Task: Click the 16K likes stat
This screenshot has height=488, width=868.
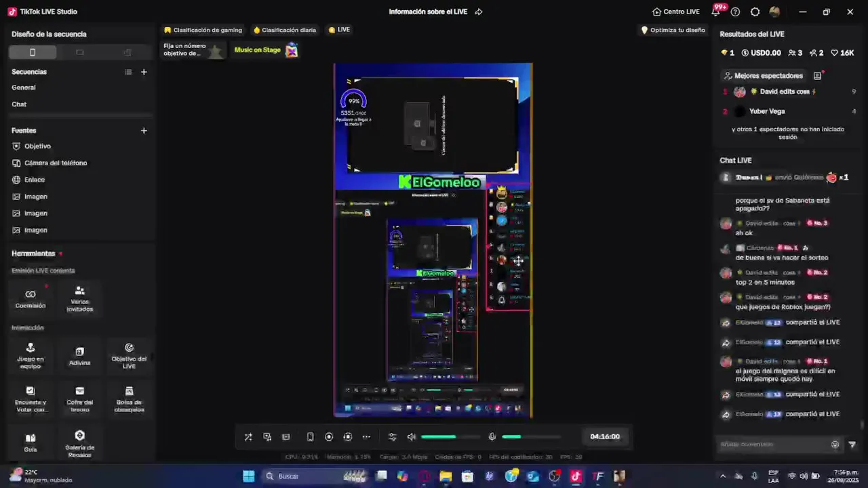Action: pyautogui.click(x=844, y=53)
